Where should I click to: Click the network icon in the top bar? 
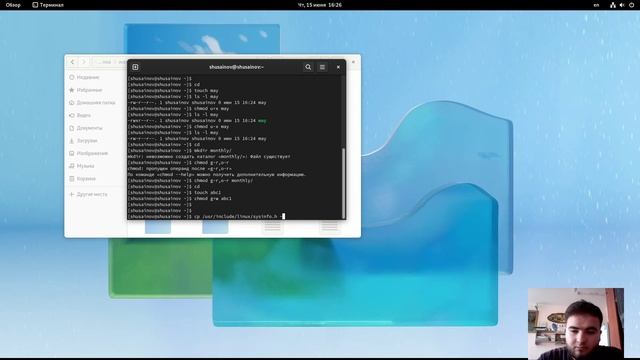click(x=613, y=5)
